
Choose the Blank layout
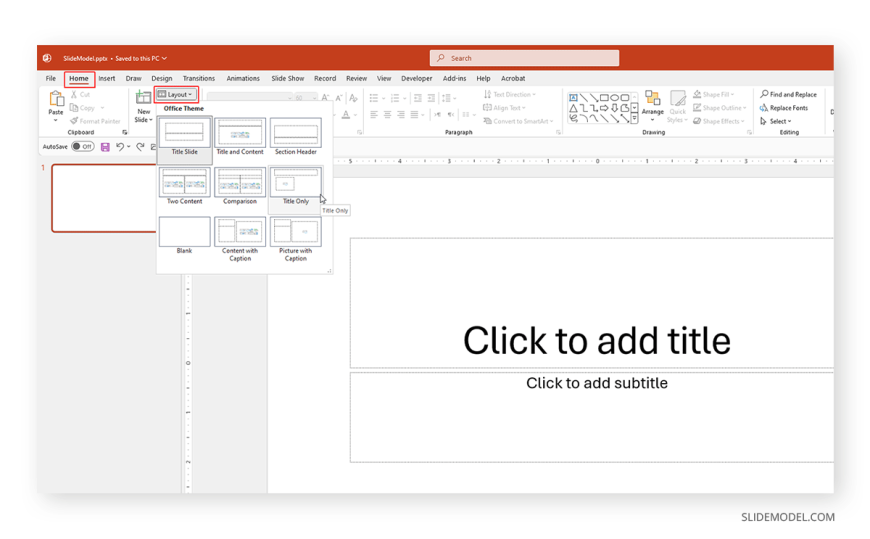tap(184, 235)
